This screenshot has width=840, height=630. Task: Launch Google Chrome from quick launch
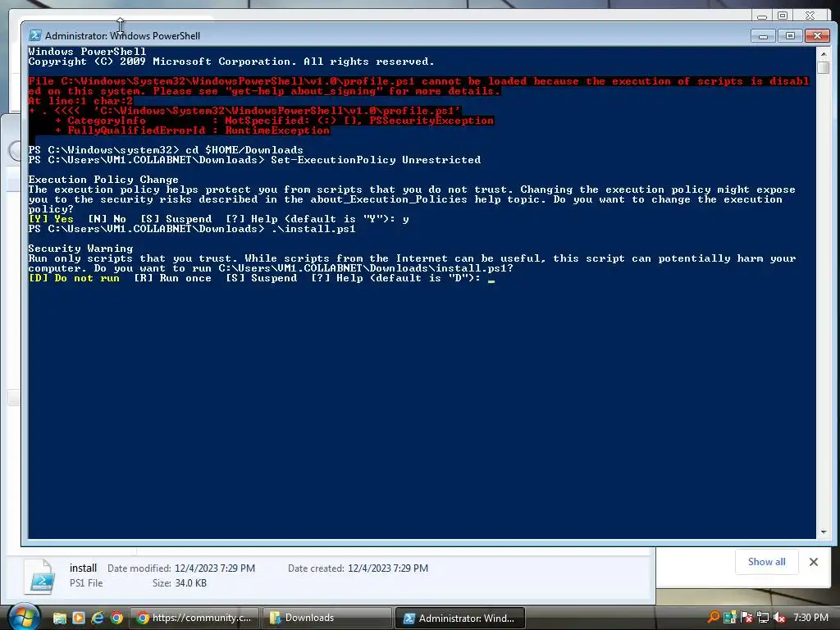point(116,618)
